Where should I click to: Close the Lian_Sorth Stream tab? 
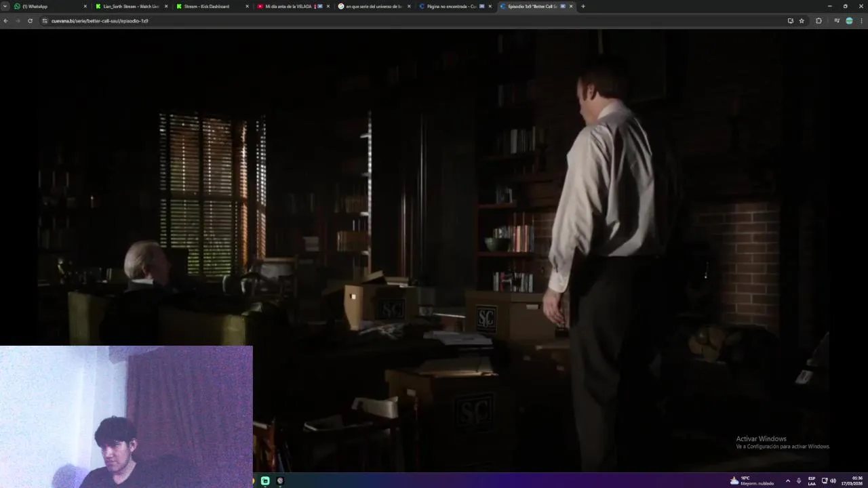tap(166, 6)
